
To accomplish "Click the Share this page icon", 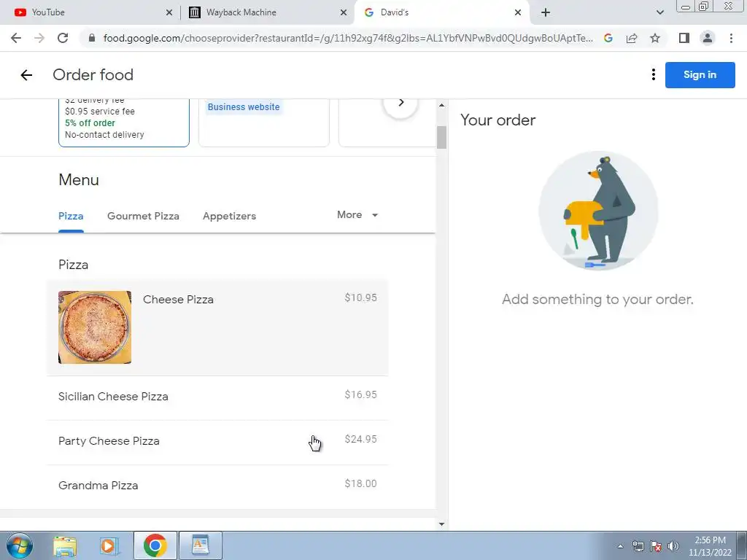I will (632, 38).
